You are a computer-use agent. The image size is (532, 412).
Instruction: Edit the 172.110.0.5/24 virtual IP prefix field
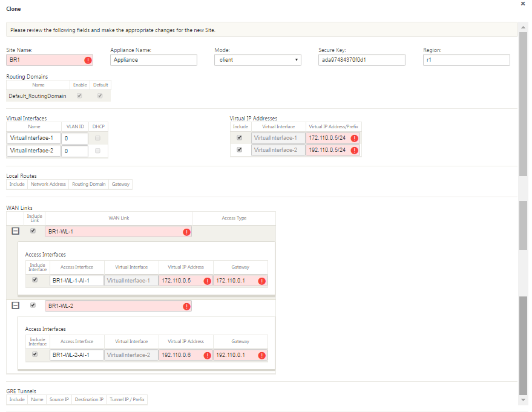pyautogui.click(x=333, y=138)
